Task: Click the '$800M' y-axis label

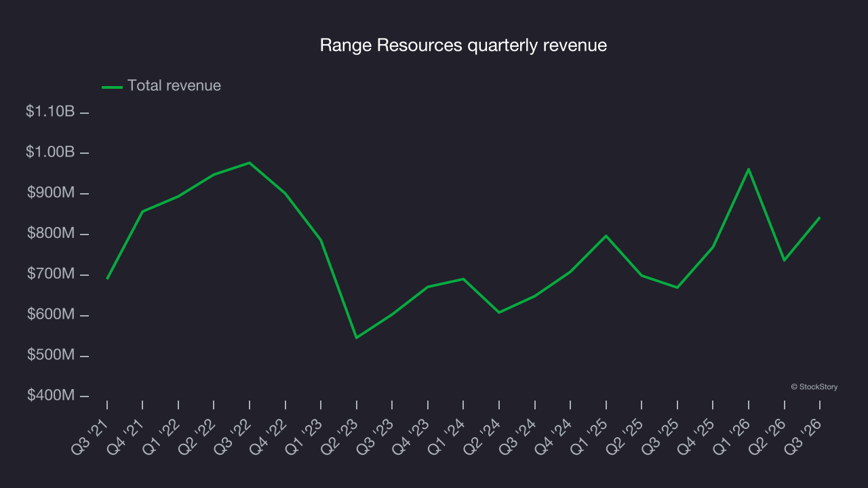Action: pyautogui.click(x=51, y=233)
